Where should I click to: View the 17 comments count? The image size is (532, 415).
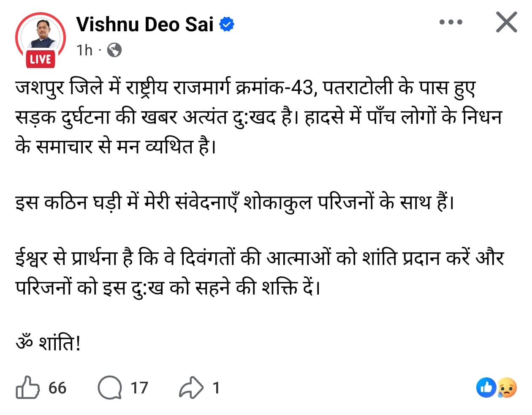click(139, 388)
